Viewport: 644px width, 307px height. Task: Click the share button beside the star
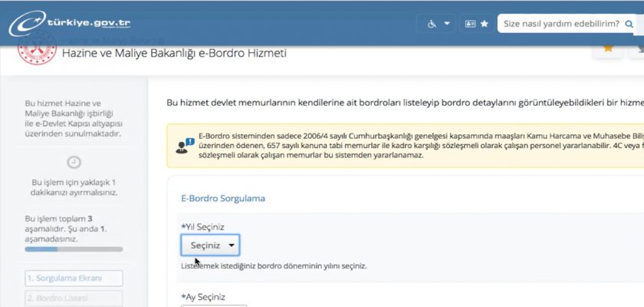638,48
